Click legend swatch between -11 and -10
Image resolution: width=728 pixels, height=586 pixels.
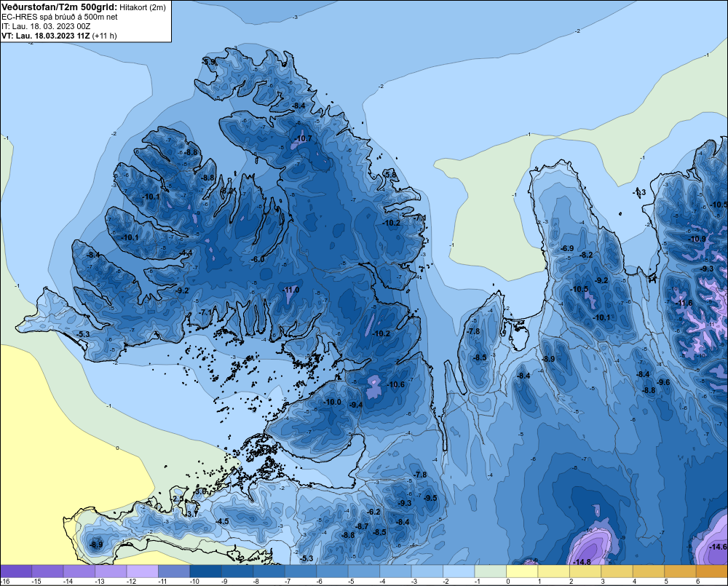pos(174,571)
